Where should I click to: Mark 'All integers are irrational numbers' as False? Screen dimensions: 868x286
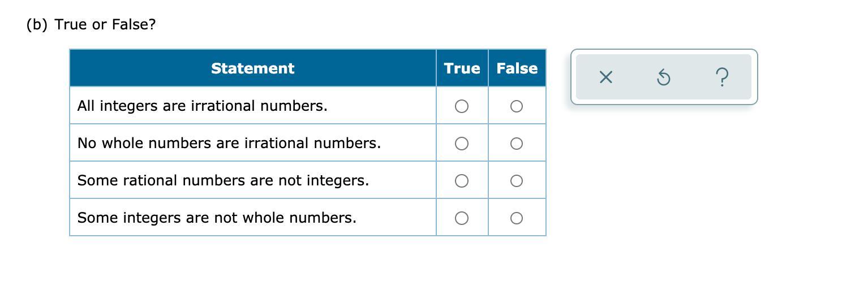point(516,106)
